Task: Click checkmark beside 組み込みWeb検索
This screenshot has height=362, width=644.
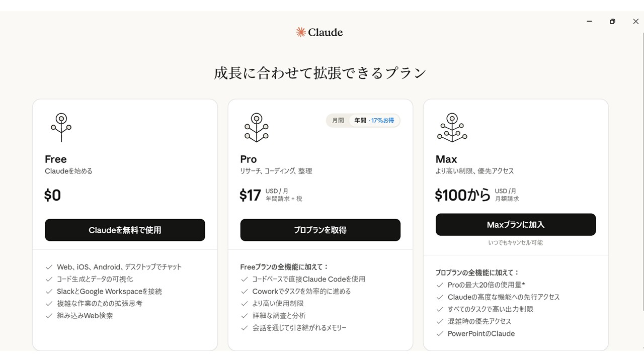Action: (49, 316)
